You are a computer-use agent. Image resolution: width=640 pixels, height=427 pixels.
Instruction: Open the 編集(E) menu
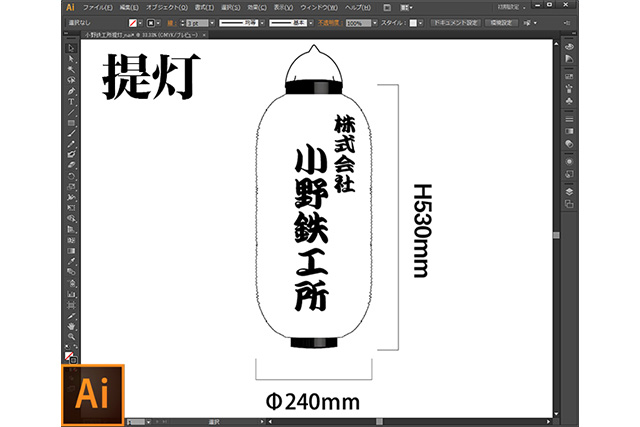pos(129,8)
